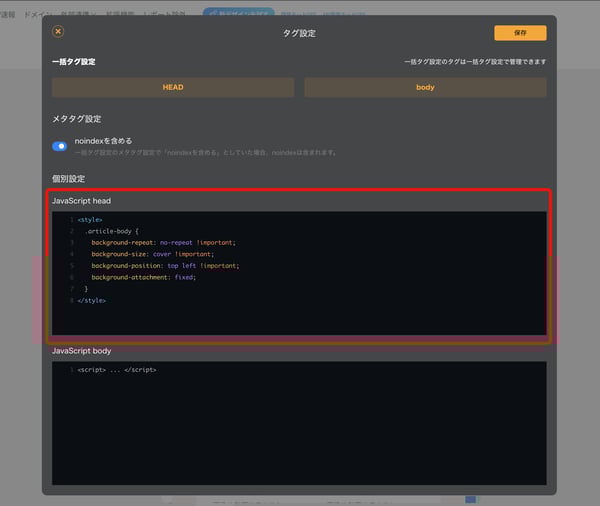
Task: Click line number 8 in head editor gutter
Action: tap(71, 300)
